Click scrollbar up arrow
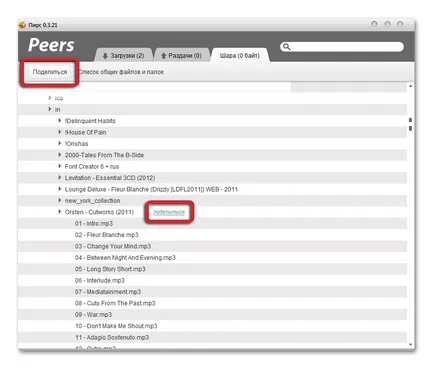This screenshot has height=371, width=434. click(411, 86)
